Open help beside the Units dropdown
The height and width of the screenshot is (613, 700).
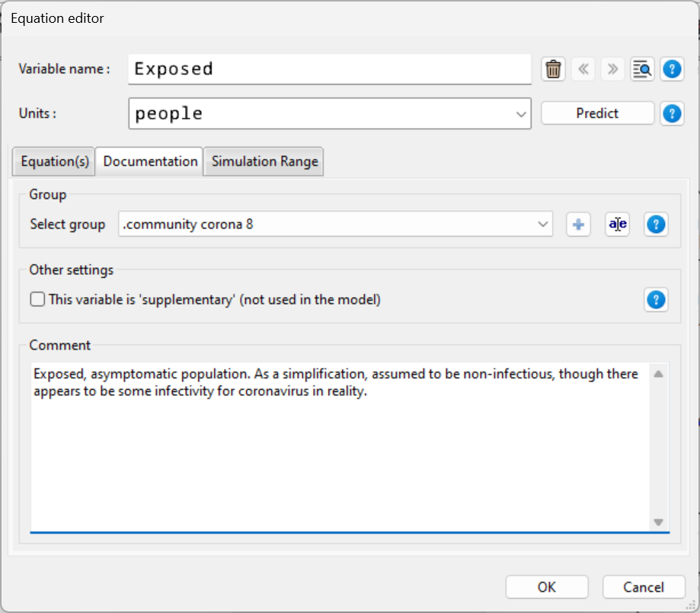[672, 113]
